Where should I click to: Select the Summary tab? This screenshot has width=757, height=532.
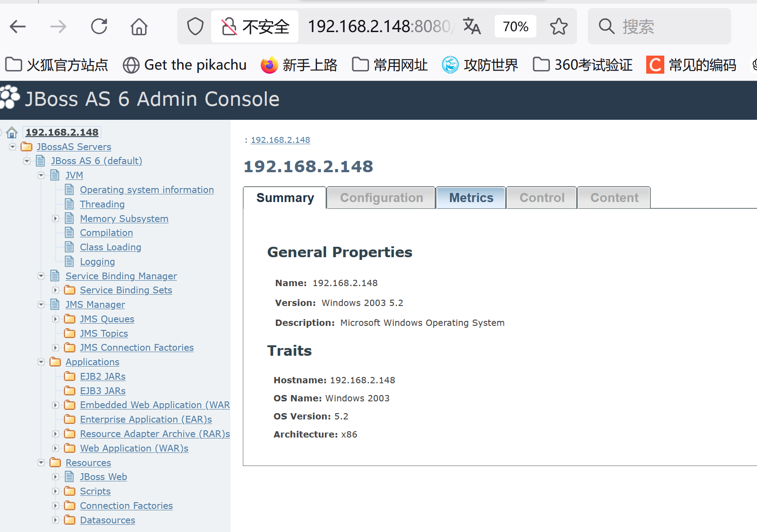coord(285,198)
